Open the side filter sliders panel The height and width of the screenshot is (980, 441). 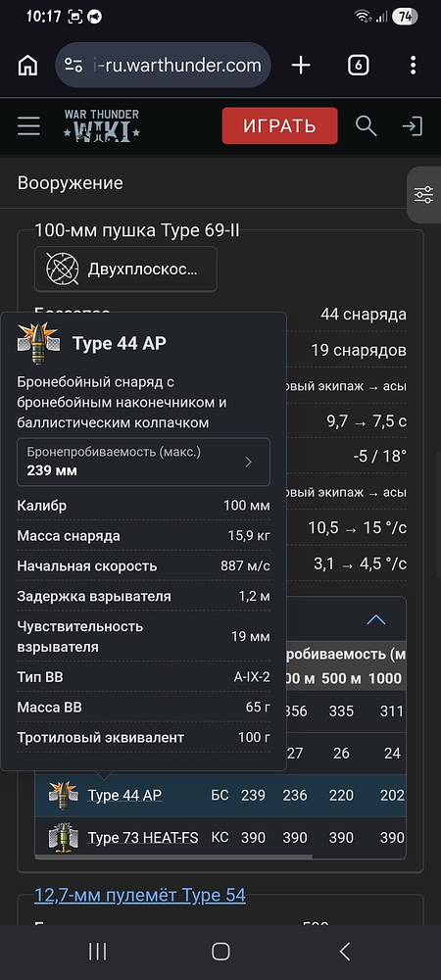tap(424, 195)
